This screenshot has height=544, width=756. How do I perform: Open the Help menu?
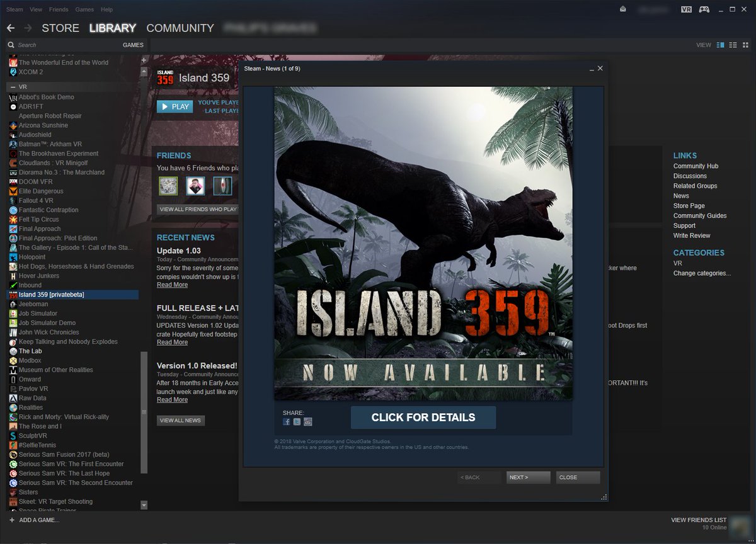point(106,9)
